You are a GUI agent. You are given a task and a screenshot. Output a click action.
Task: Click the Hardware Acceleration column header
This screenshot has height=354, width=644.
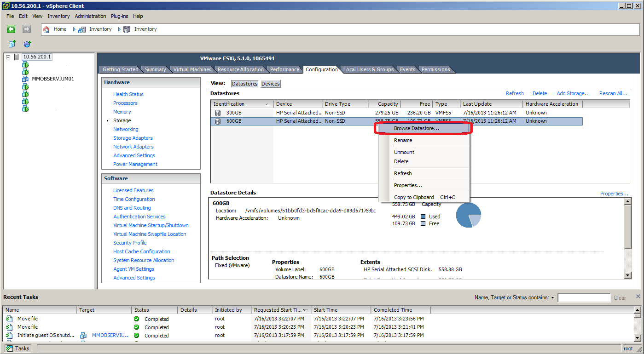(552, 104)
